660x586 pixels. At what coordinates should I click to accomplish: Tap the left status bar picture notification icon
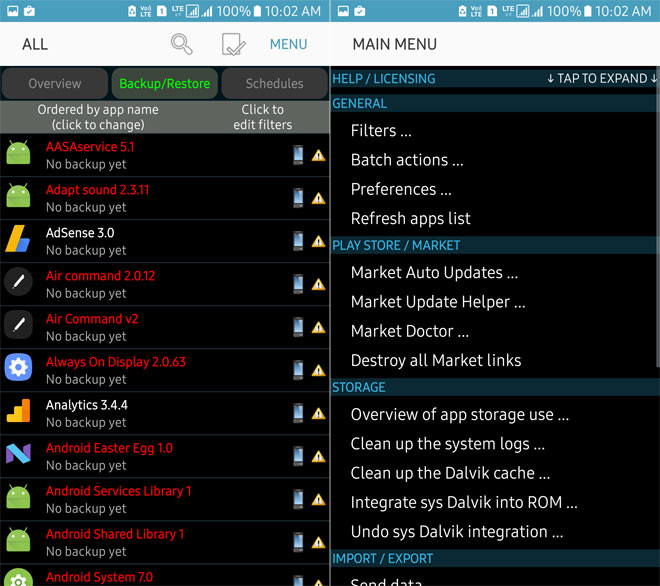(x=13, y=11)
